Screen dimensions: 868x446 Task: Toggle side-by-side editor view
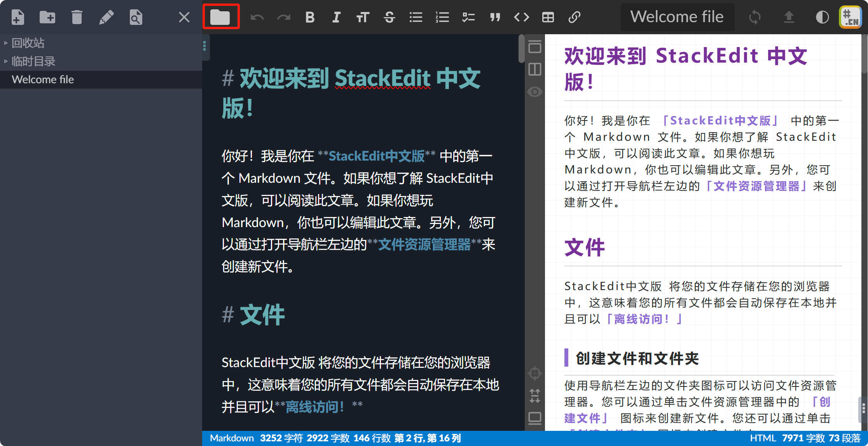[535, 69]
